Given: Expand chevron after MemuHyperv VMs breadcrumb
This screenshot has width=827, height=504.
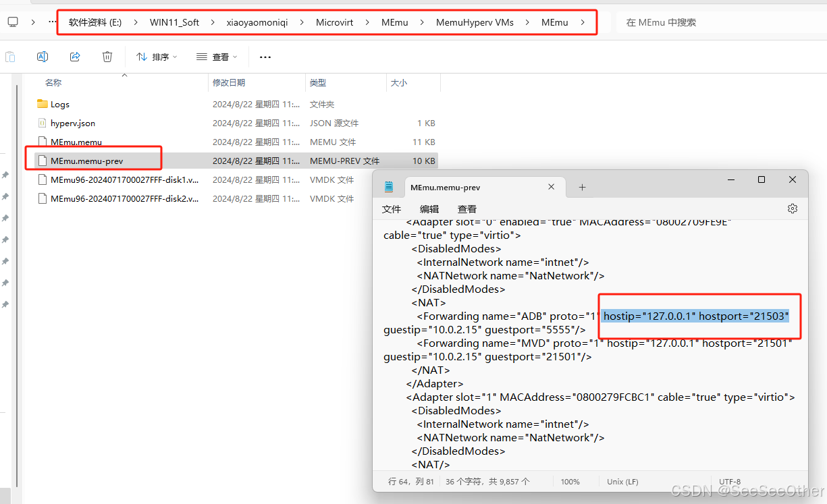Looking at the screenshot, I should (527, 22).
